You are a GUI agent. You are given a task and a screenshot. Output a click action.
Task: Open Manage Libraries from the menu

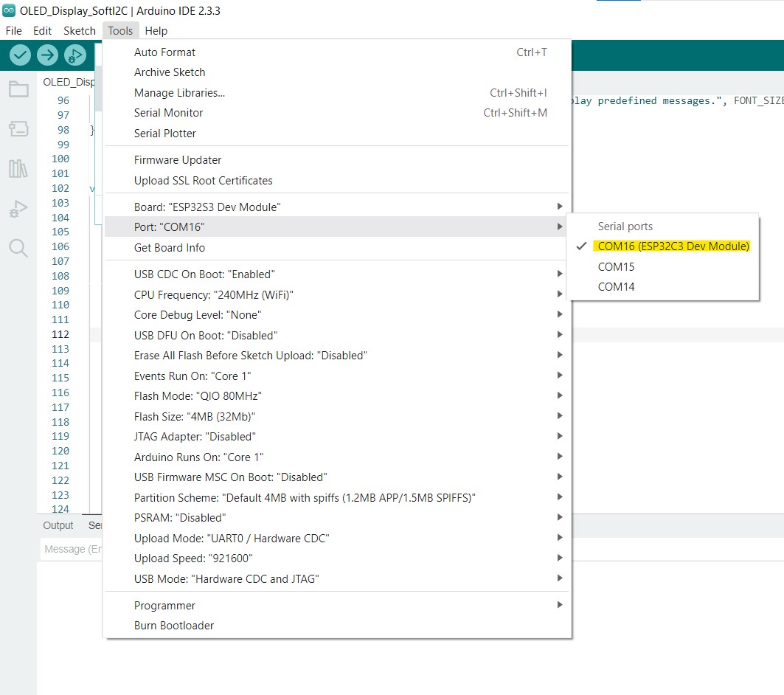(x=337, y=93)
